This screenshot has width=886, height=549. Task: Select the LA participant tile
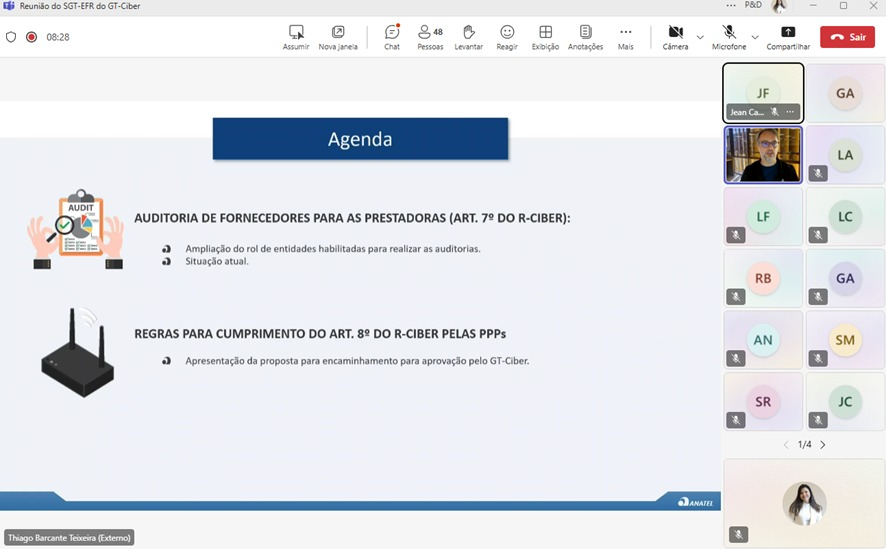click(845, 155)
